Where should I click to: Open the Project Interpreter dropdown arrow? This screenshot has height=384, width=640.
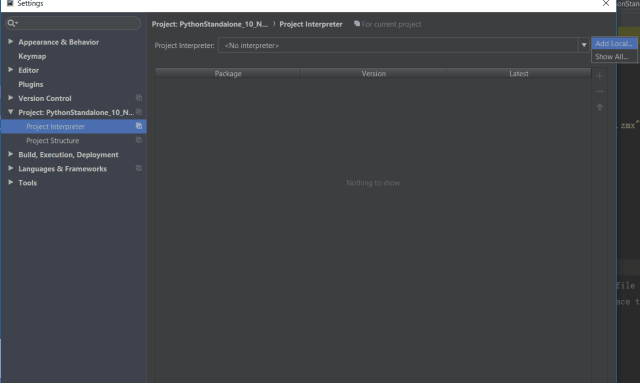tap(584, 45)
